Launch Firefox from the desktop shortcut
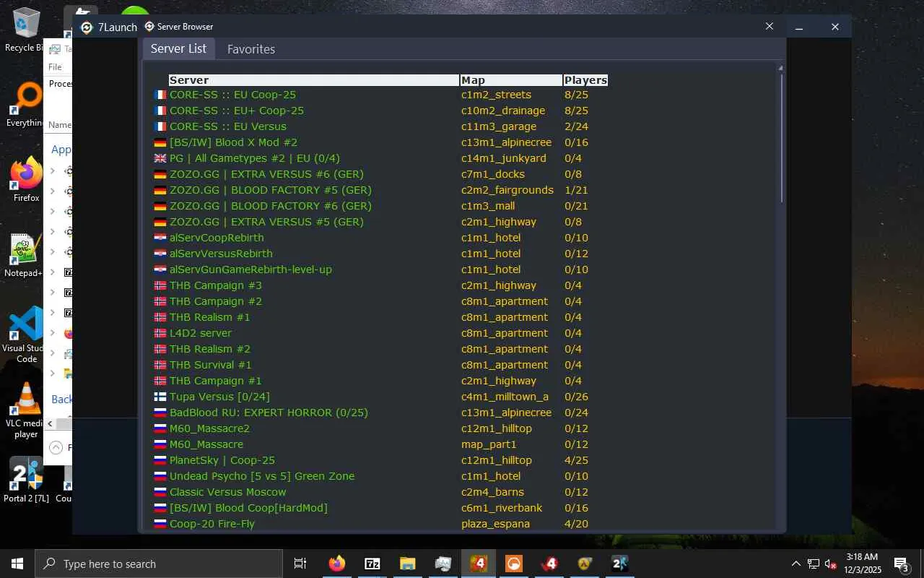The image size is (924, 578). 26,179
